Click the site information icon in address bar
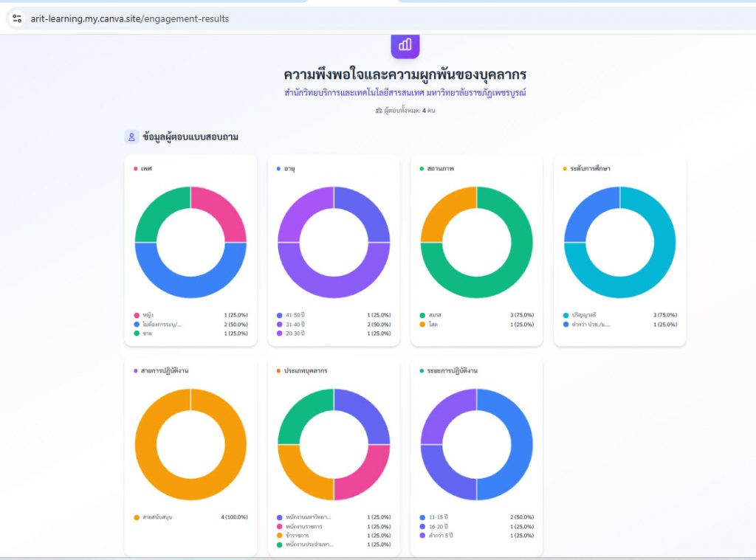The image size is (756, 560). (x=17, y=18)
